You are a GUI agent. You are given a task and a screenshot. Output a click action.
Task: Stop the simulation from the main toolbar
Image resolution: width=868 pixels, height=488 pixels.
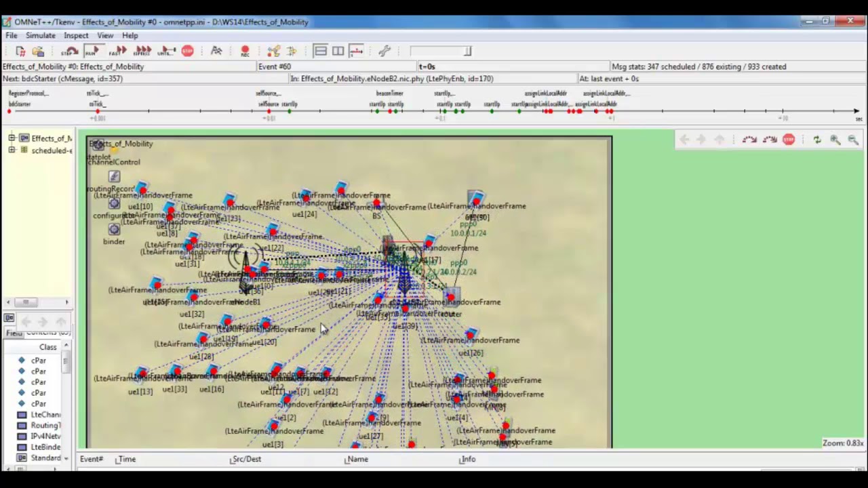coord(187,52)
